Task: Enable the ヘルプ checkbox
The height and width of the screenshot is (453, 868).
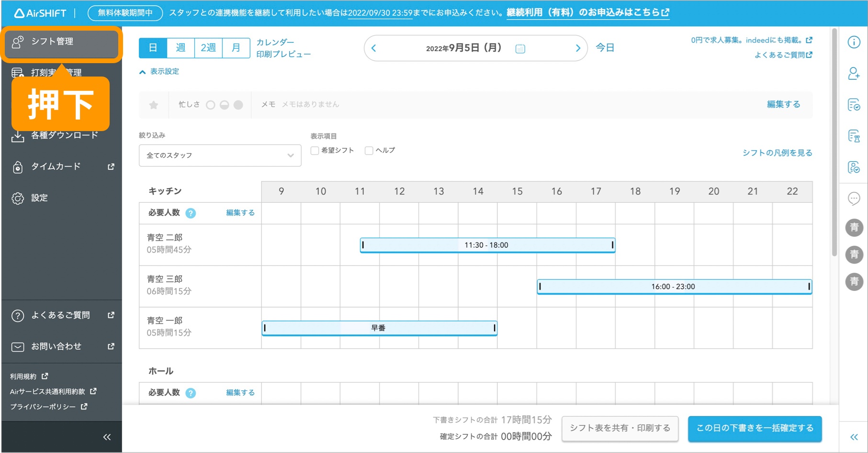Action: 369,151
